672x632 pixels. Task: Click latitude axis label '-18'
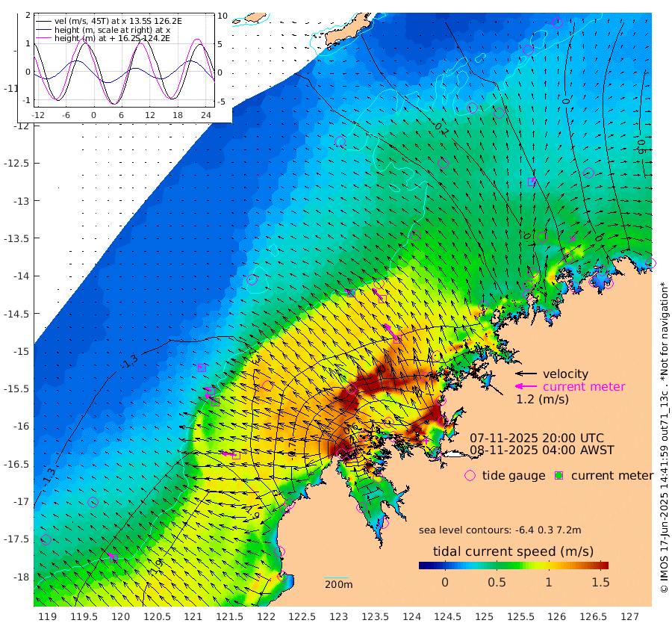[x=19, y=577]
